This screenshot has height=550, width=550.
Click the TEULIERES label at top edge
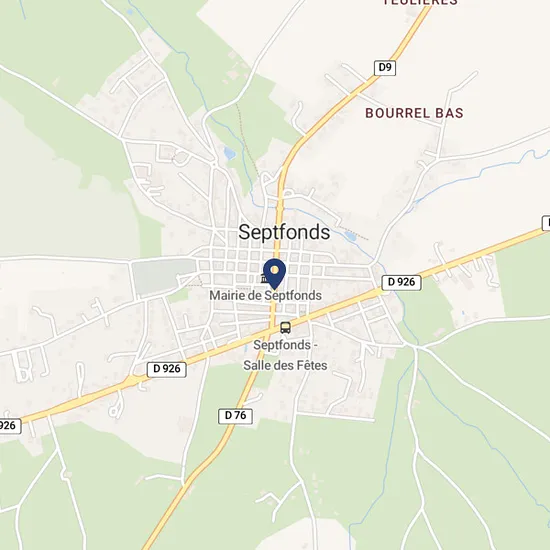pos(420,2)
